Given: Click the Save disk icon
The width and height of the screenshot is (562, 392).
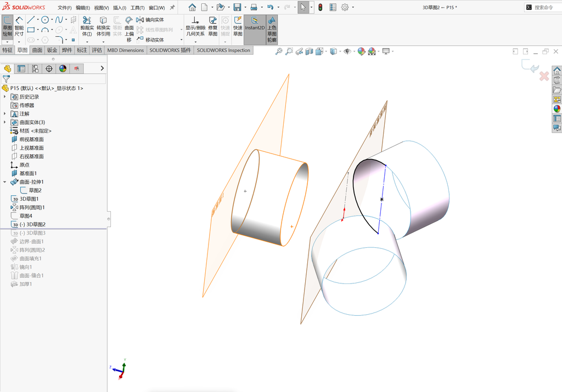Looking at the screenshot, I should coord(237,7).
